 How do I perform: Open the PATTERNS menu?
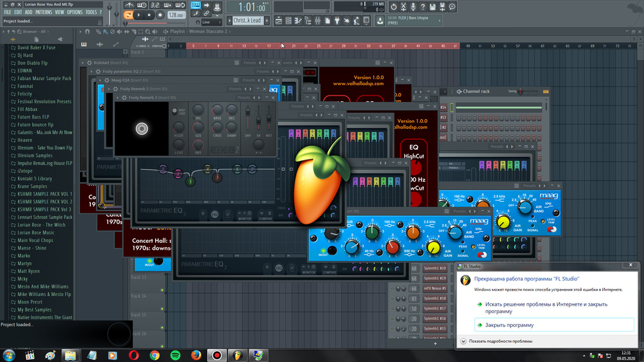(44, 12)
